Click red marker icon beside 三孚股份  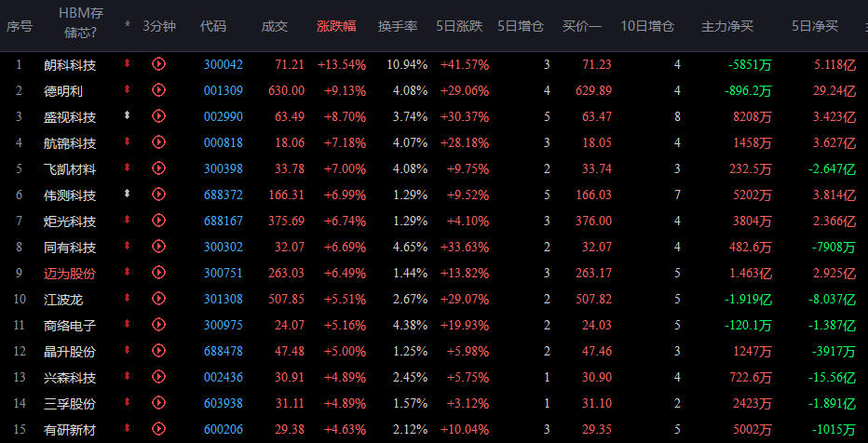tap(128, 401)
